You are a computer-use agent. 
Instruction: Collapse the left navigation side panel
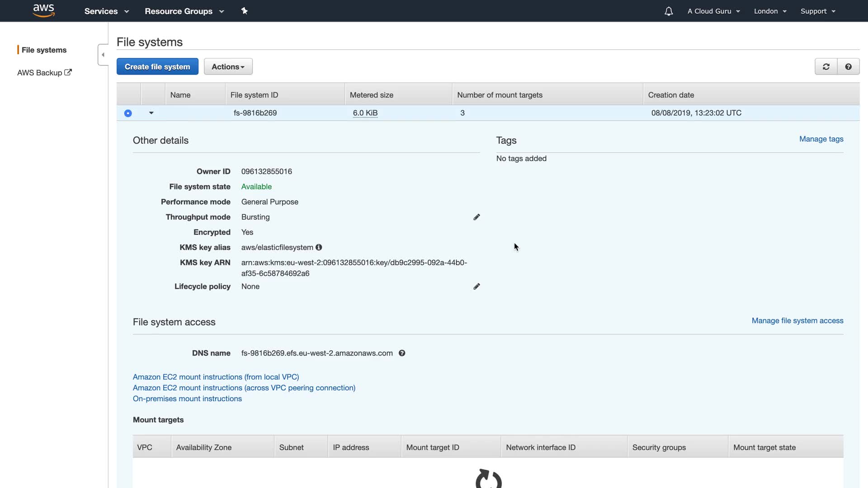coord(103,55)
